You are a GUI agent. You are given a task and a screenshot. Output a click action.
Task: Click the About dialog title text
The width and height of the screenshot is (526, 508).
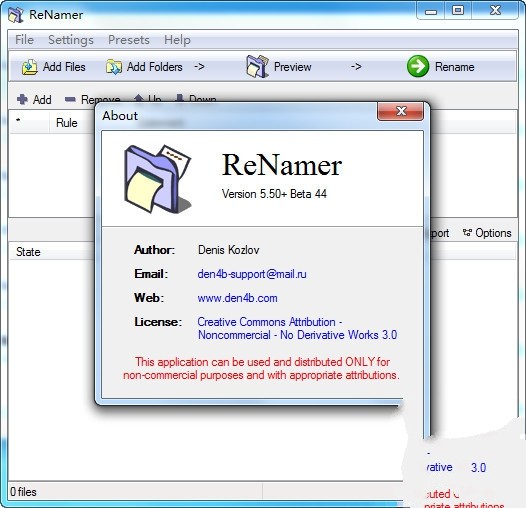tap(120, 116)
